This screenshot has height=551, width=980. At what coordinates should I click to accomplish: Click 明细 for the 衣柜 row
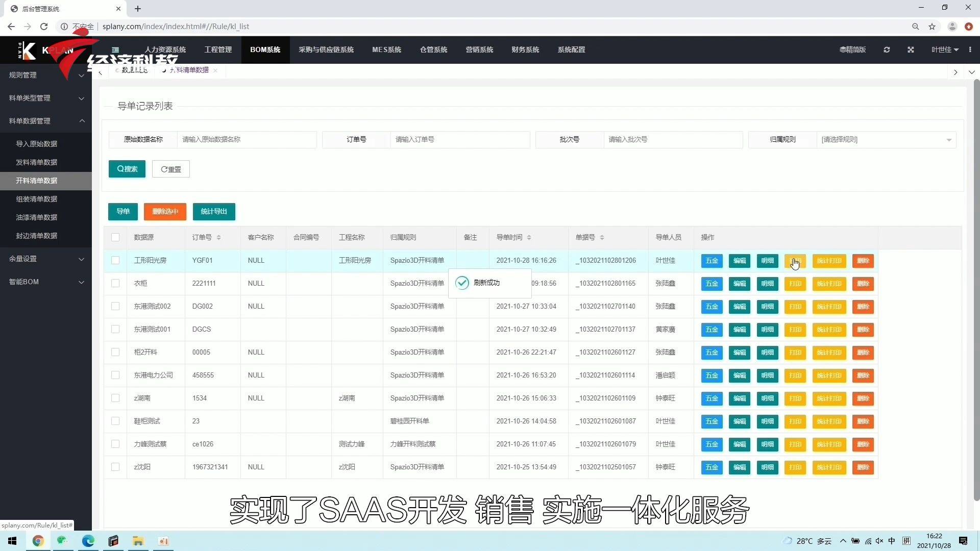(767, 284)
